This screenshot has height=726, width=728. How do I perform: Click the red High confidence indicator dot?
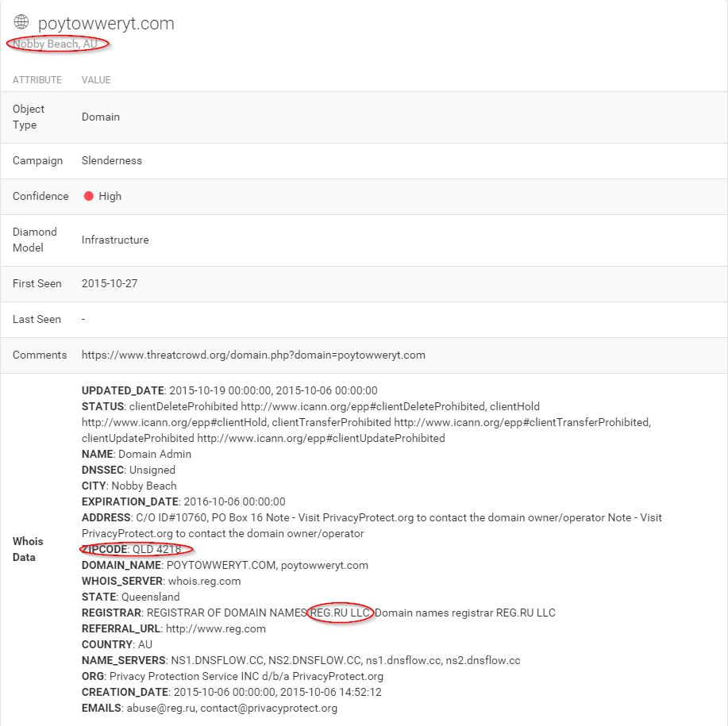[89, 196]
